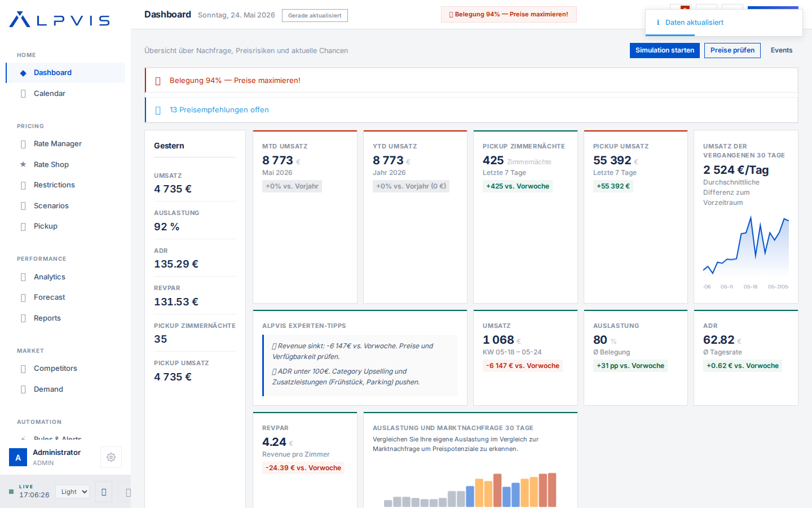Click the RevPAR value "4.24"

click(274, 442)
